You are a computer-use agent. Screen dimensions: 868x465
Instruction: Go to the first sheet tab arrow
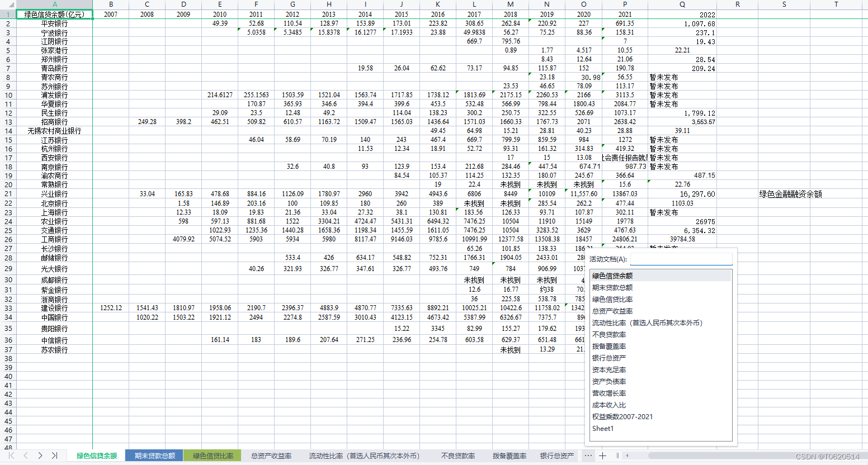click(11, 455)
